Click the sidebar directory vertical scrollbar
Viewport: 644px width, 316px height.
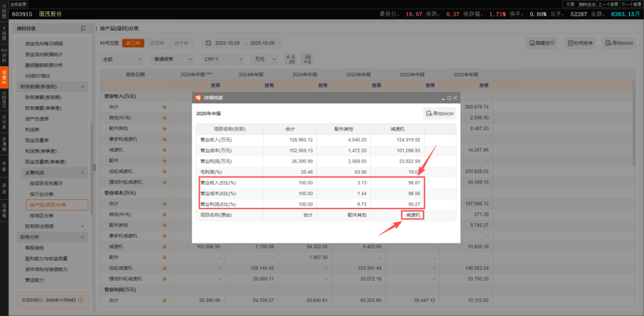pyautogui.click(x=91, y=169)
